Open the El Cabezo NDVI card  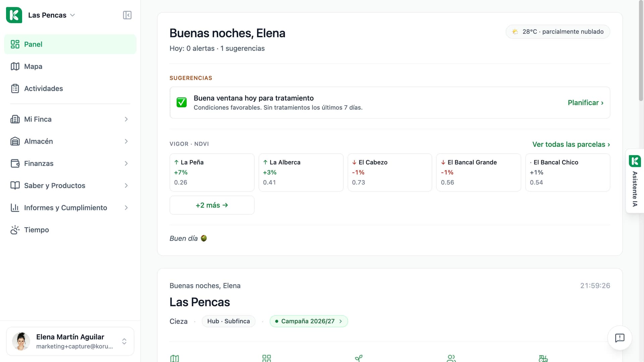390,172
